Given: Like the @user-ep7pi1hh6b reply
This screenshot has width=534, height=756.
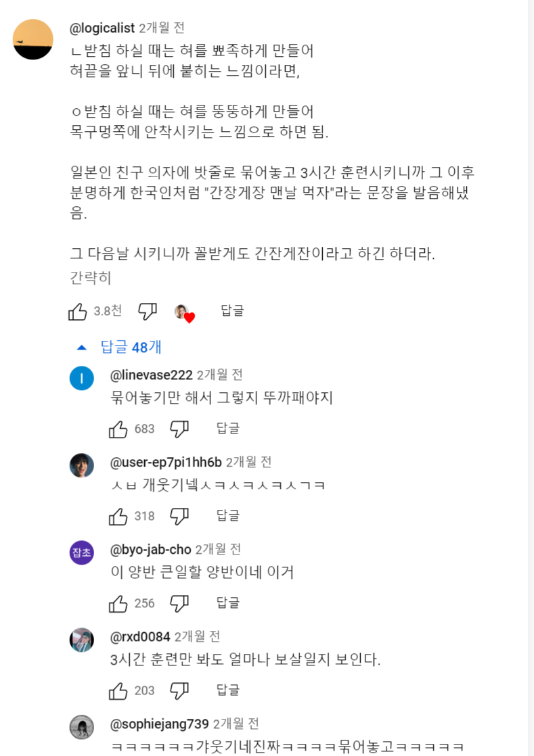Looking at the screenshot, I should (x=118, y=516).
